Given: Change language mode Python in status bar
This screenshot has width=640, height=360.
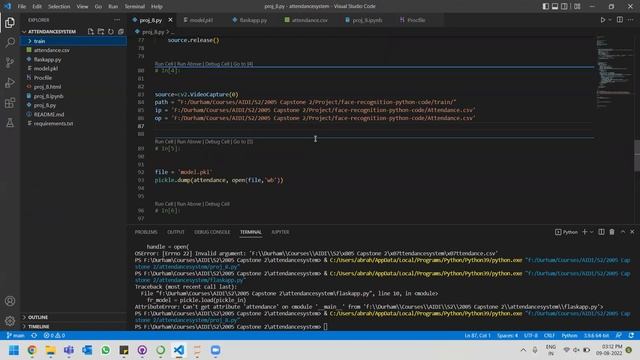Looking at the screenshot, I should [x=569, y=336].
